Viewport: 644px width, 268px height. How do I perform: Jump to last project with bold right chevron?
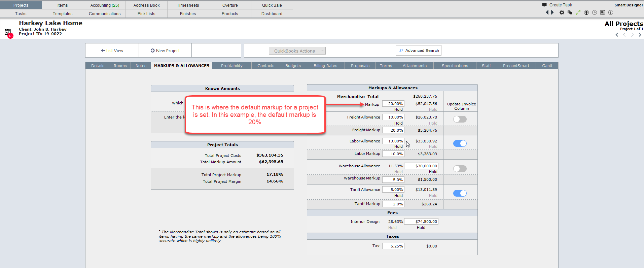[x=640, y=35]
